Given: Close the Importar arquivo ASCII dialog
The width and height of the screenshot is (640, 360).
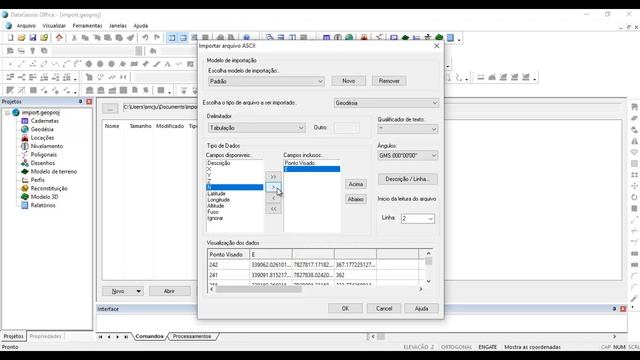Looking at the screenshot, I should click(436, 46).
